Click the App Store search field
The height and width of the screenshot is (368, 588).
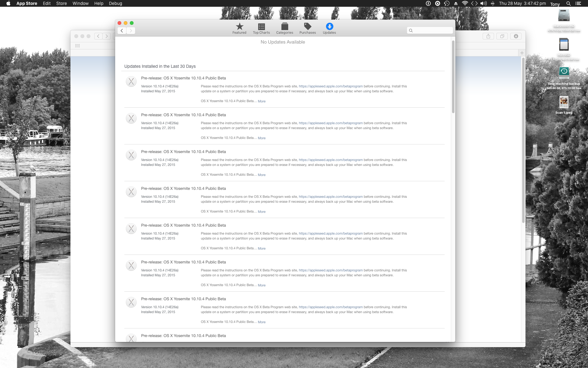(430, 30)
